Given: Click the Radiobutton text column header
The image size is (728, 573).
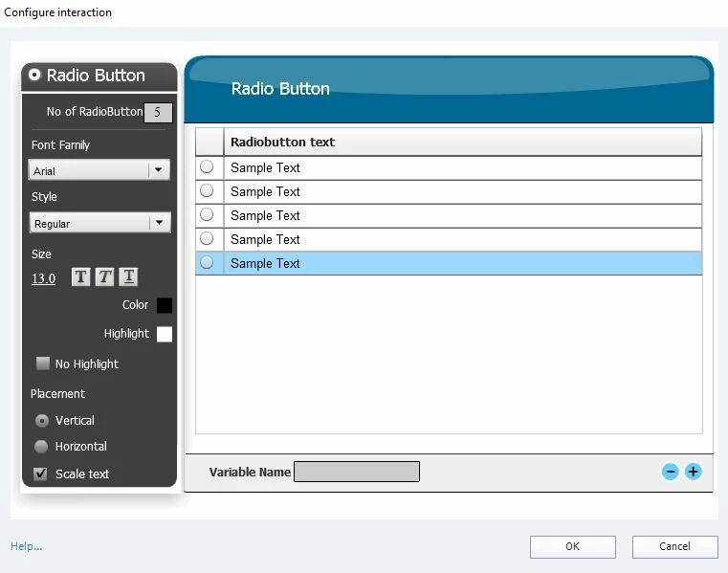Looking at the screenshot, I should pyautogui.click(x=462, y=143).
